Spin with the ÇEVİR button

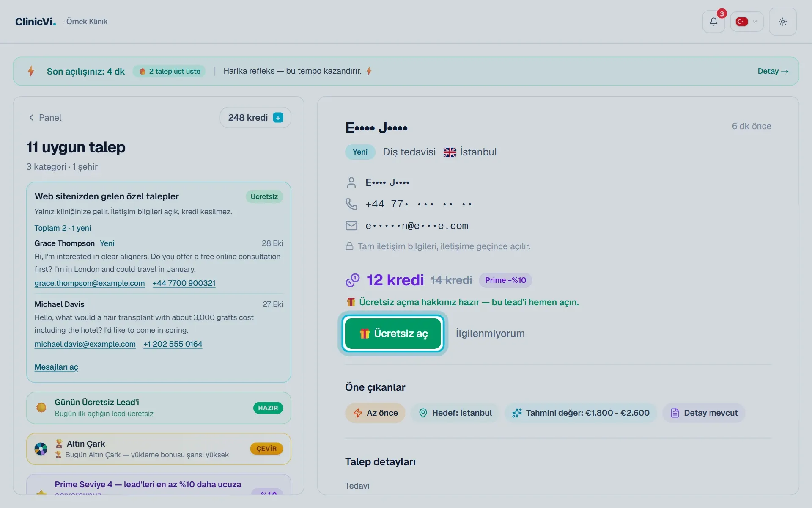click(266, 449)
